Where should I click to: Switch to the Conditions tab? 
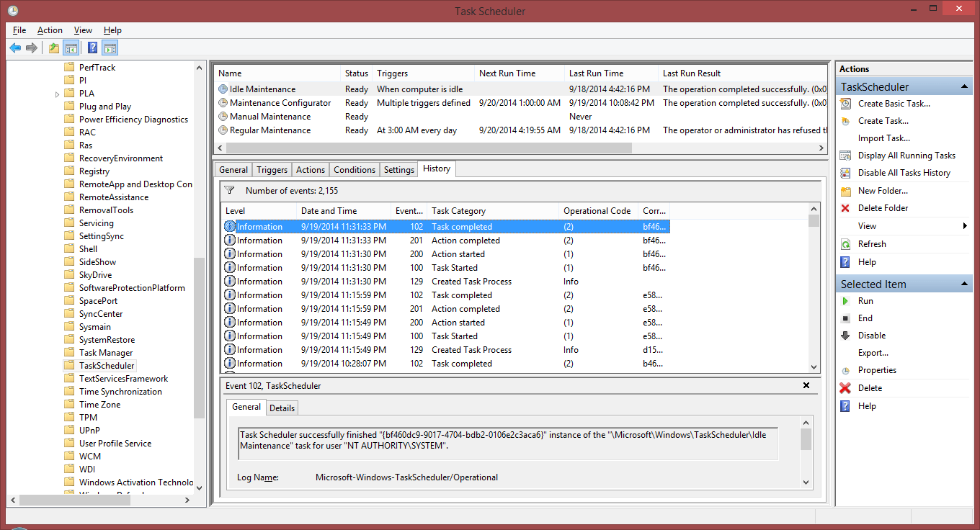coord(355,170)
